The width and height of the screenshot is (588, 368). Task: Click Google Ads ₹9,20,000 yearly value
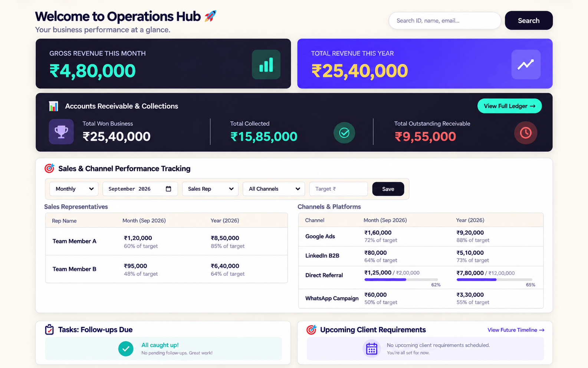(470, 233)
